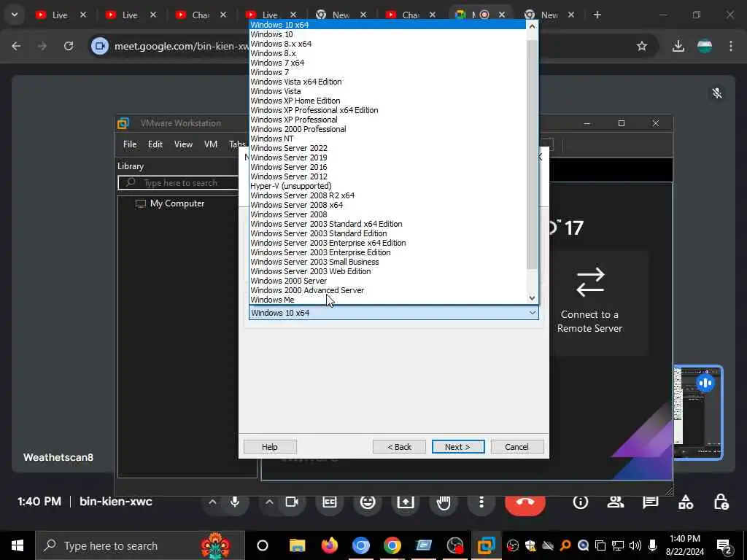Expand microphone audio settings chevron

tap(212, 502)
